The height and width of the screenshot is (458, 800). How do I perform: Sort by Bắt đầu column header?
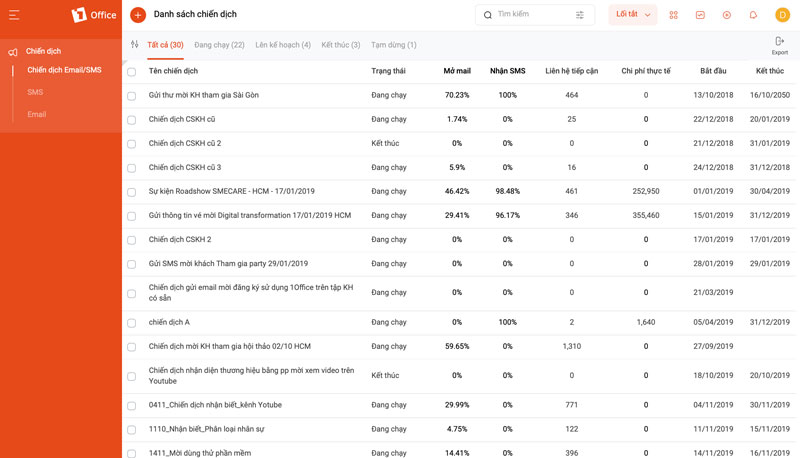click(x=713, y=71)
